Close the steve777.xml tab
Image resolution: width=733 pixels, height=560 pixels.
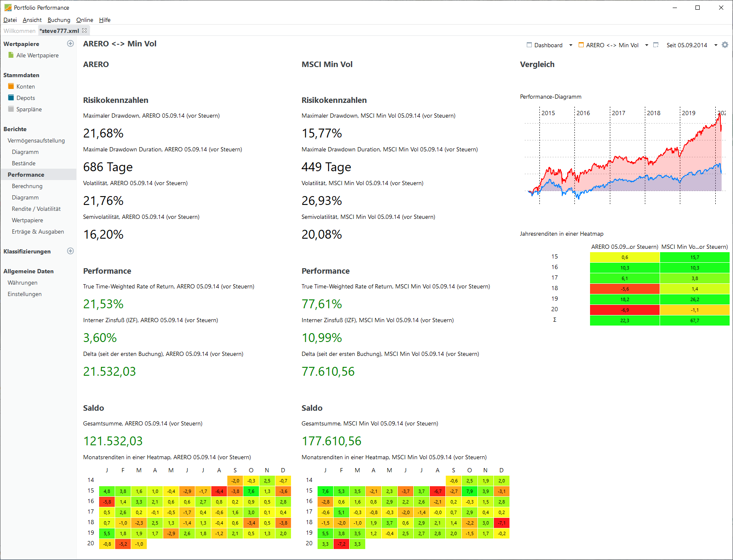click(x=84, y=30)
